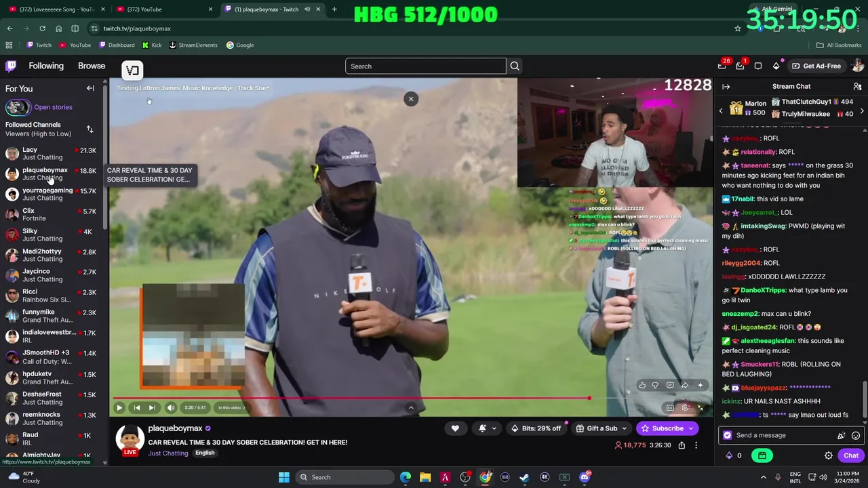
Task: Open embedded video comments icon
Action: click(670, 386)
